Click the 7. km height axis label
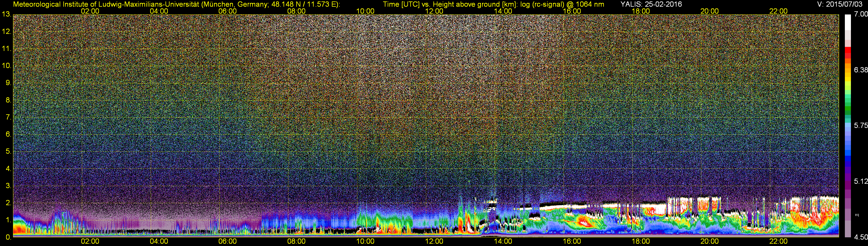868x246 pixels. 8,117
